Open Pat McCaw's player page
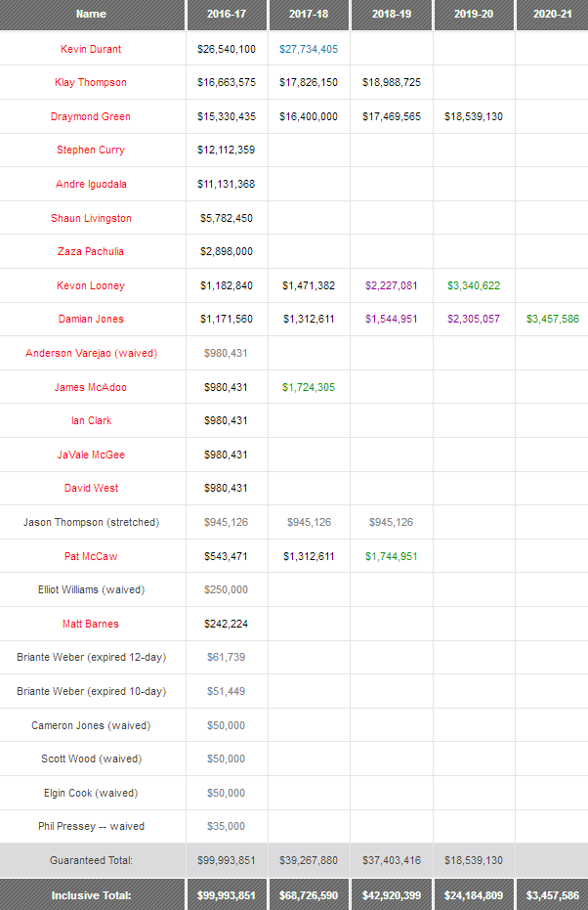Viewport: 588px width, 910px height. point(91,556)
